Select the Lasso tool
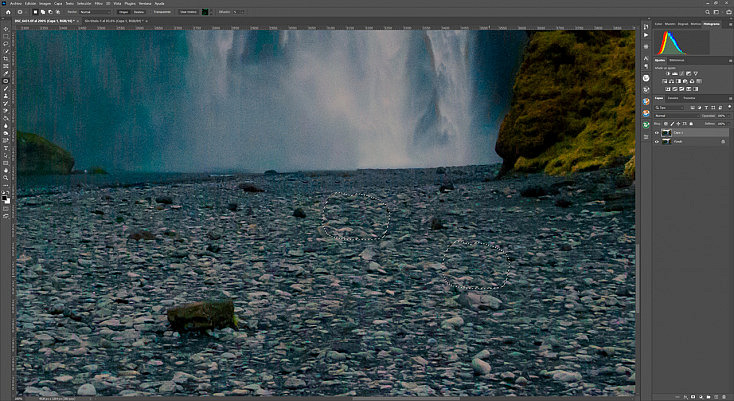This screenshot has height=401, width=734. (6, 44)
